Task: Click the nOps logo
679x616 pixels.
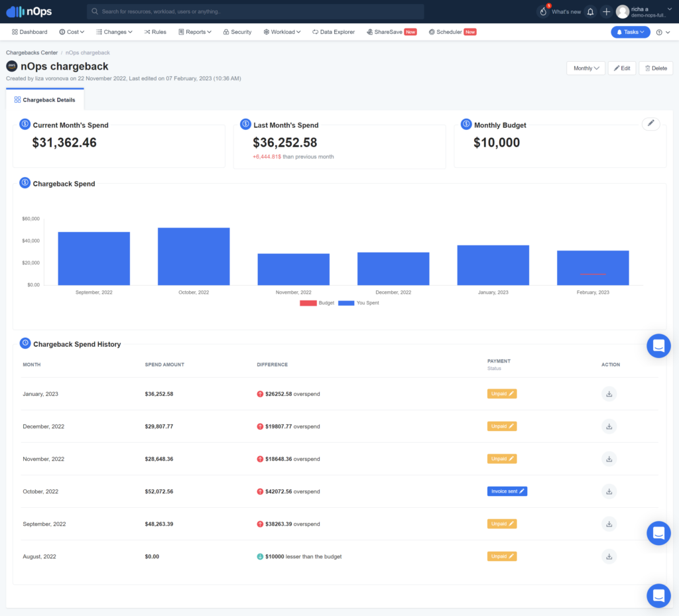Action: tap(29, 12)
